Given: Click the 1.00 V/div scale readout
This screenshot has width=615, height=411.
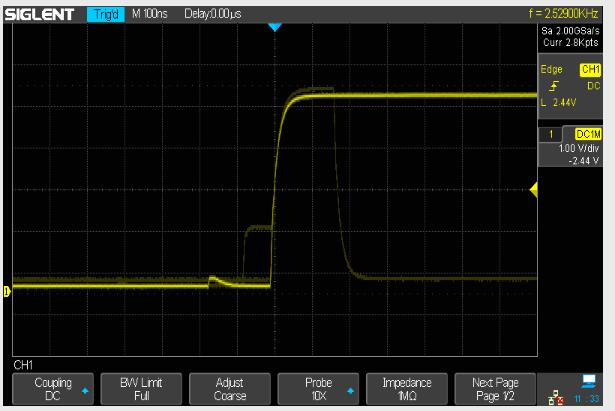Looking at the screenshot, I should [x=579, y=148].
